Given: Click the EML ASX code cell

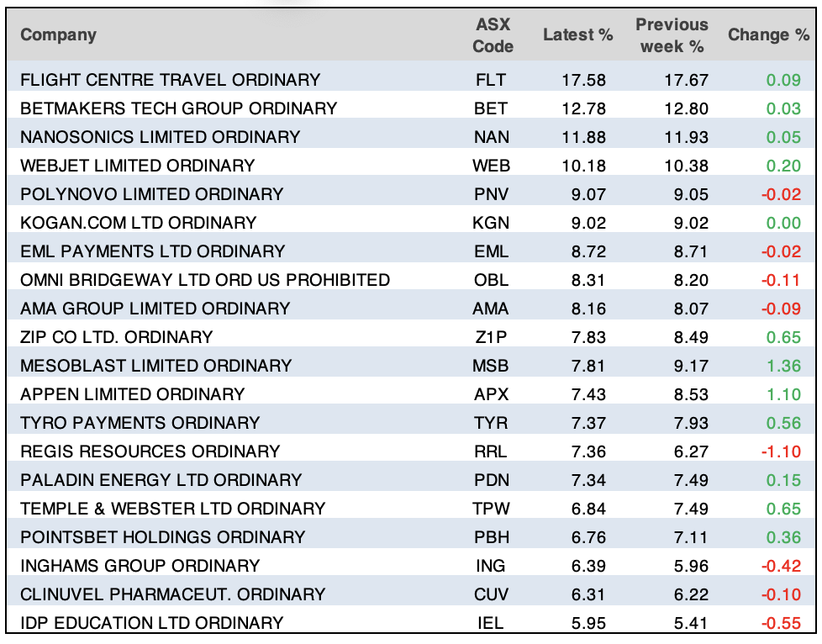Looking at the screenshot, I should coord(492,251).
